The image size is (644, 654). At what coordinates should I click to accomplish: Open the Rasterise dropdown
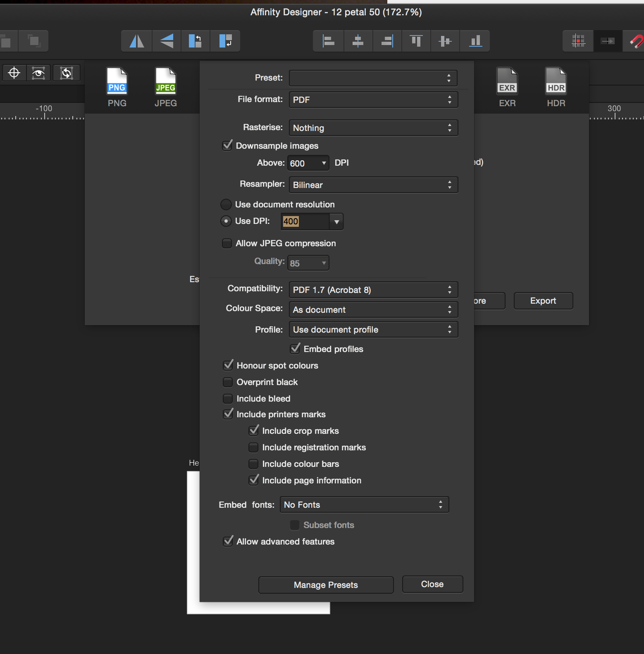click(373, 128)
